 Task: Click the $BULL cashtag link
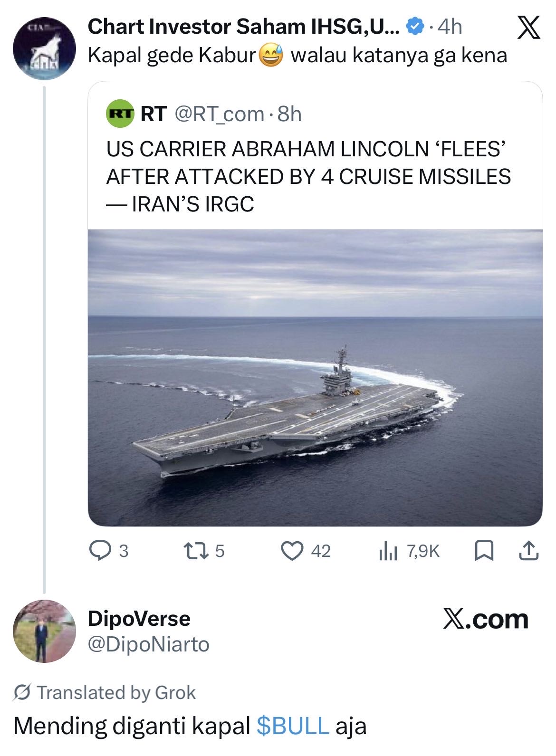(293, 726)
